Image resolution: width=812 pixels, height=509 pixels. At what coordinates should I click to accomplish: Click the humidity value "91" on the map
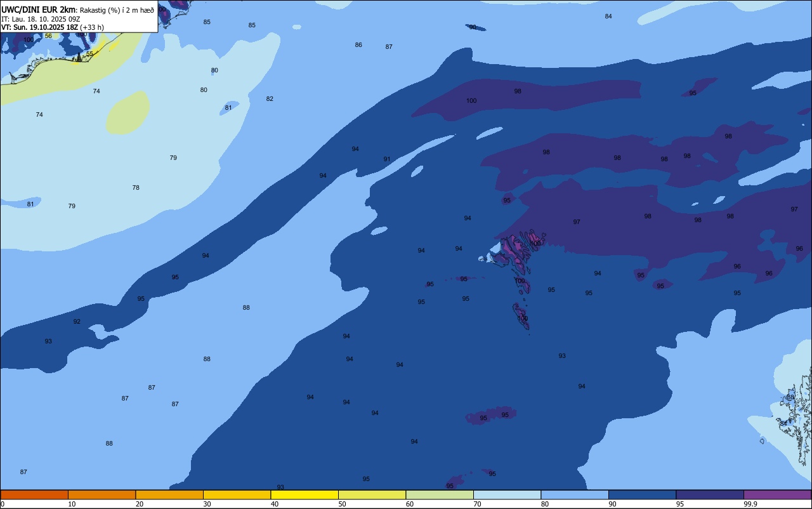click(x=387, y=159)
